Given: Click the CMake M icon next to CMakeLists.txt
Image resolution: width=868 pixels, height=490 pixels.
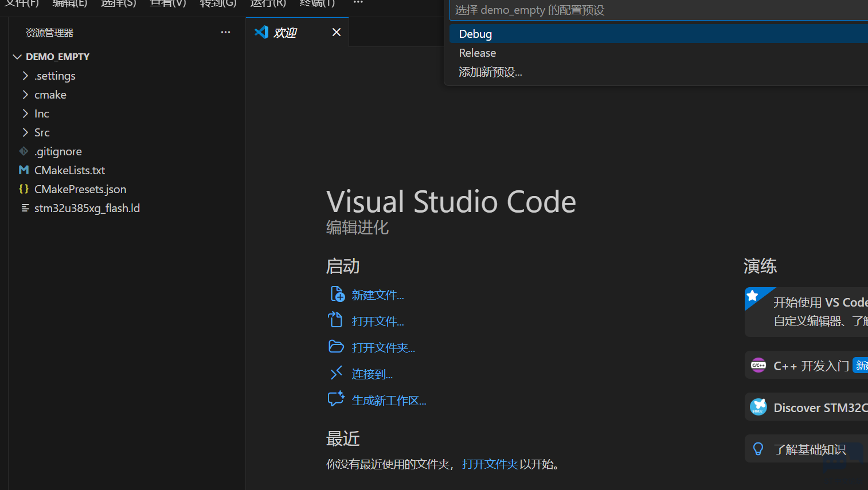Looking at the screenshot, I should point(24,170).
